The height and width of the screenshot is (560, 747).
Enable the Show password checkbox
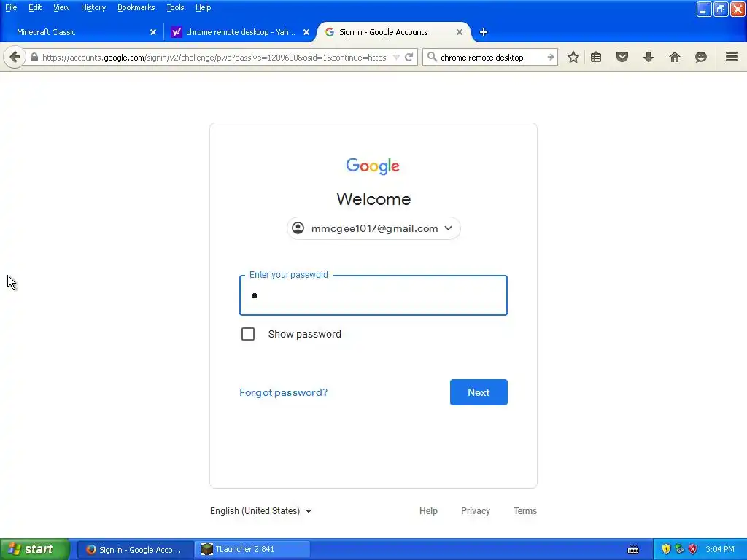(x=248, y=334)
